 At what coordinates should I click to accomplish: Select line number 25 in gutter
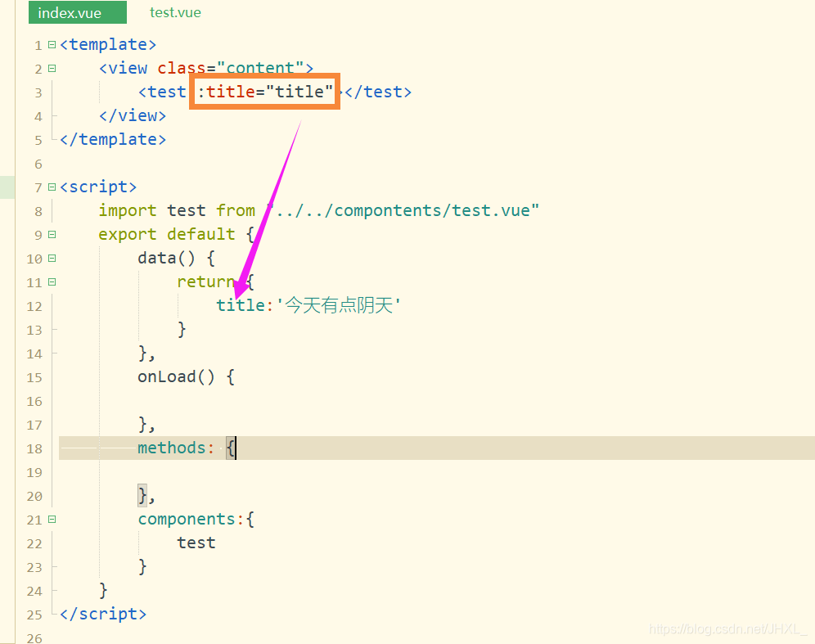tap(34, 615)
